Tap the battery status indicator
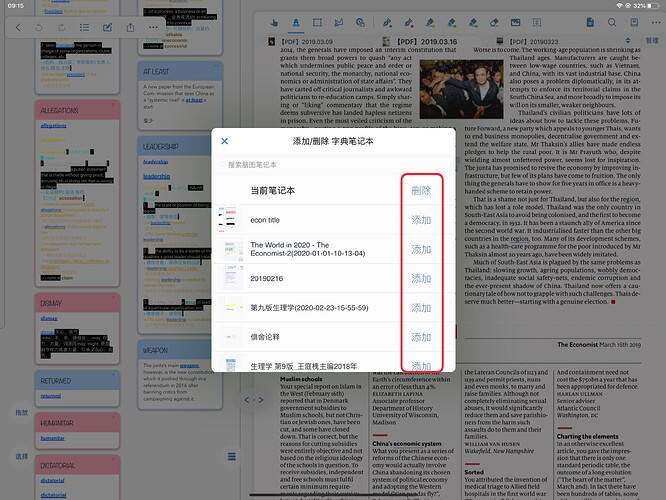The height and width of the screenshot is (500, 666). tap(655, 6)
